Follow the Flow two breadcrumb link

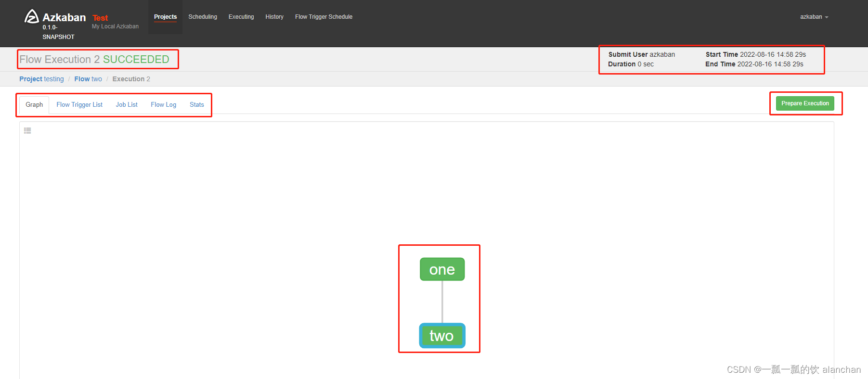coord(88,79)
